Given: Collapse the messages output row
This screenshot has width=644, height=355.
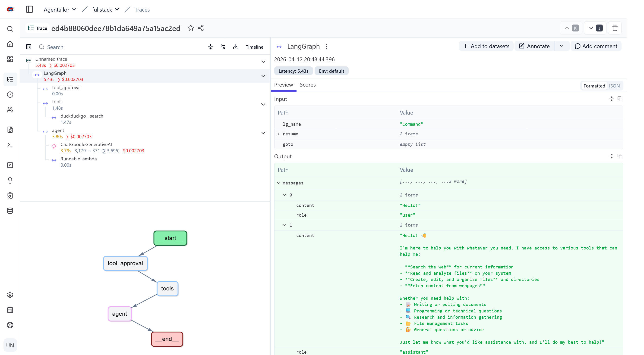Looking at the screenshot, I should [x=279, y=183].
